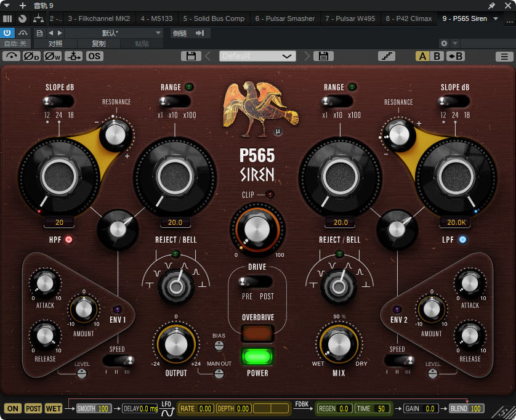
Task: Click the mixer channel view icon
Action: click(x=7, y=18)
